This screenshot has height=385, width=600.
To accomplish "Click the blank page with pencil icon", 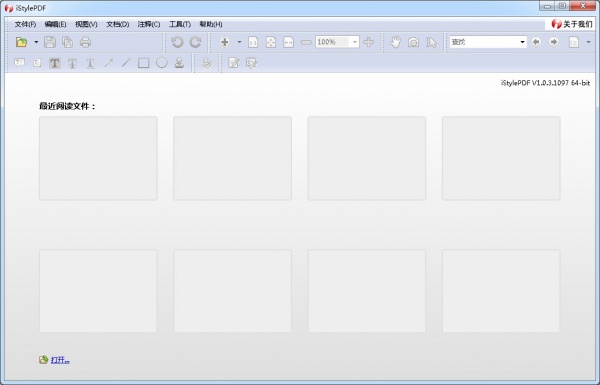I will tap(234, 63).
